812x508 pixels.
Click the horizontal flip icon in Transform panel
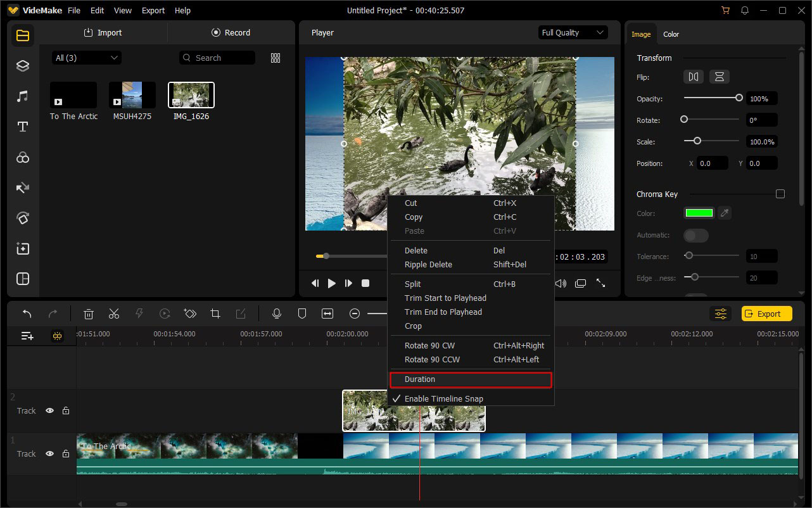point(693,76)
